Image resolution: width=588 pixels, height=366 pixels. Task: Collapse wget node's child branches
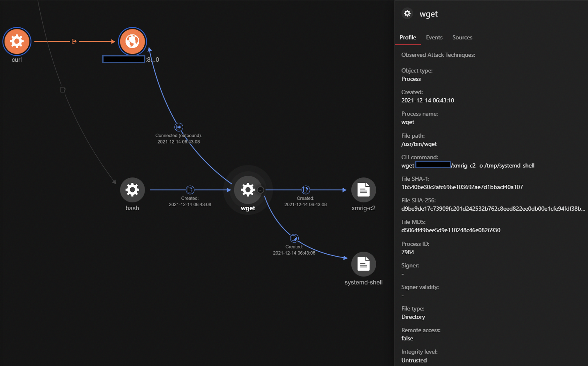[261, 190]
